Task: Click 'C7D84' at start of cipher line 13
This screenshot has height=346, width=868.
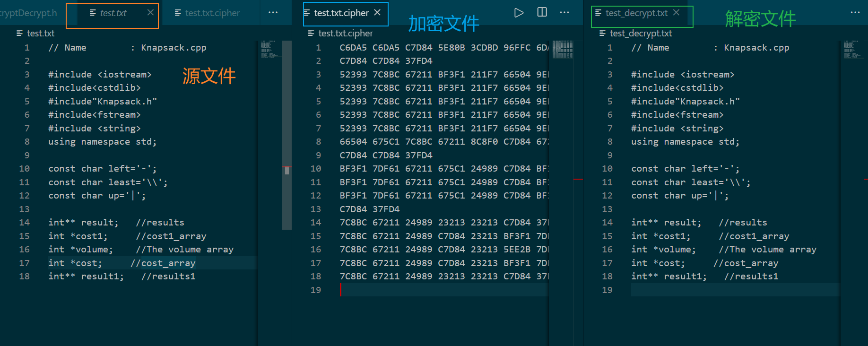Action: coord(353,209)
